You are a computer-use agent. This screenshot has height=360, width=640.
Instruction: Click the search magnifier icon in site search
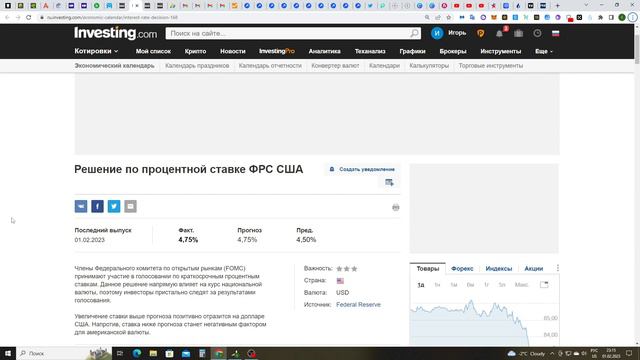(414, 33)
